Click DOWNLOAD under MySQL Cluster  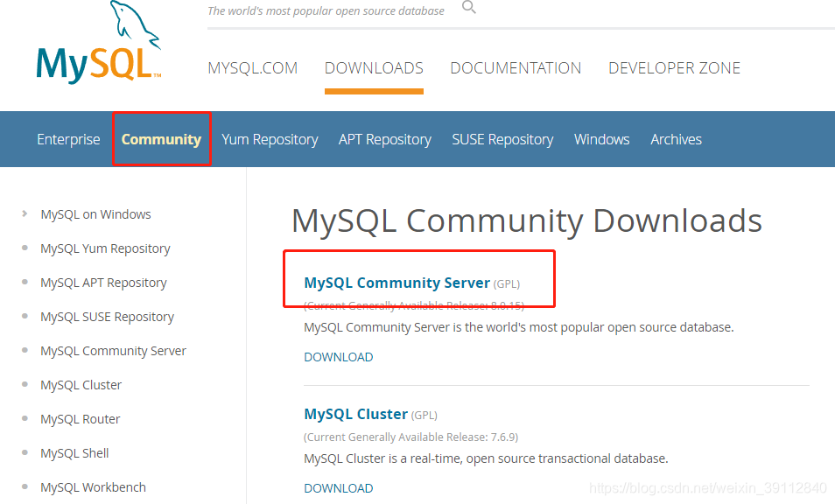point(339,488)
